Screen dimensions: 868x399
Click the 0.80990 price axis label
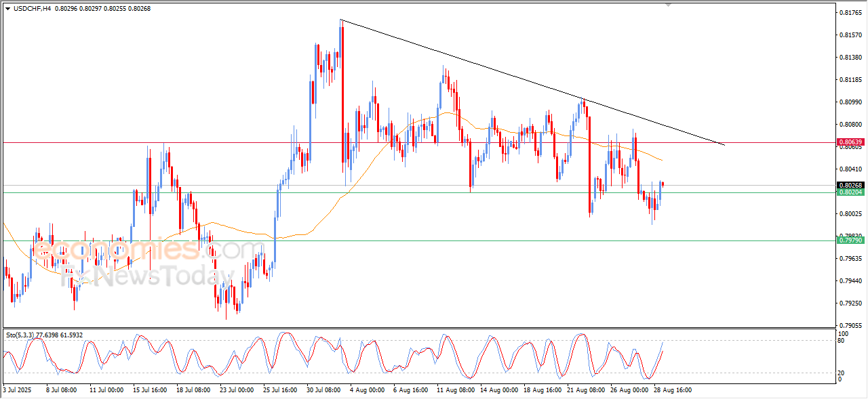850,102
